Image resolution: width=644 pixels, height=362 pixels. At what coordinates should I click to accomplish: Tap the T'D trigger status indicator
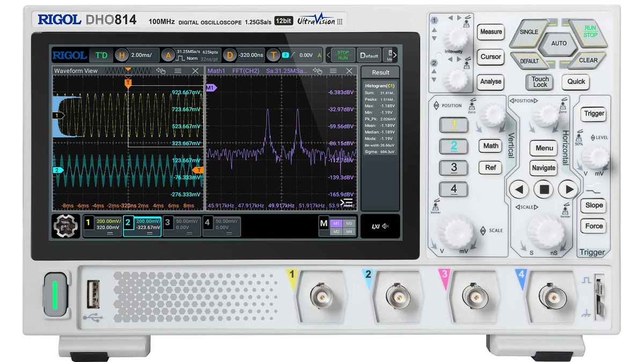[101, 55]
